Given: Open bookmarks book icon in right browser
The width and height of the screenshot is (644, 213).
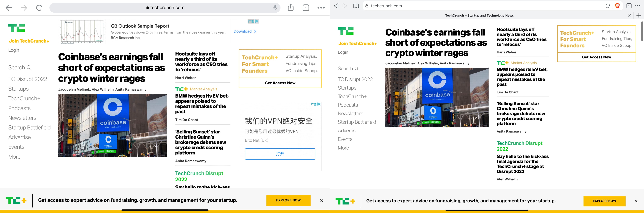Looking at the screenshot, I should (x=356, y=6).
